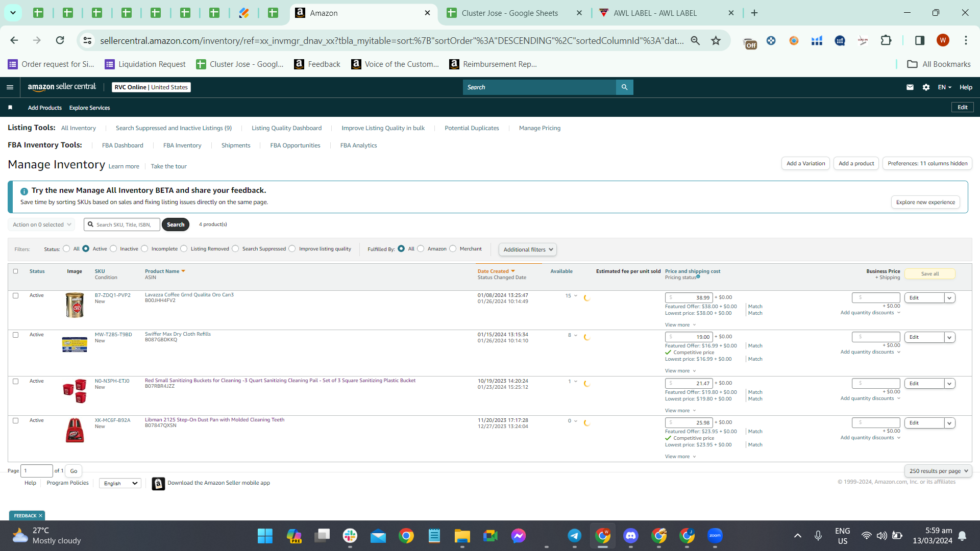
Task: Open FBA Dashboard tool
Action: 122,145
